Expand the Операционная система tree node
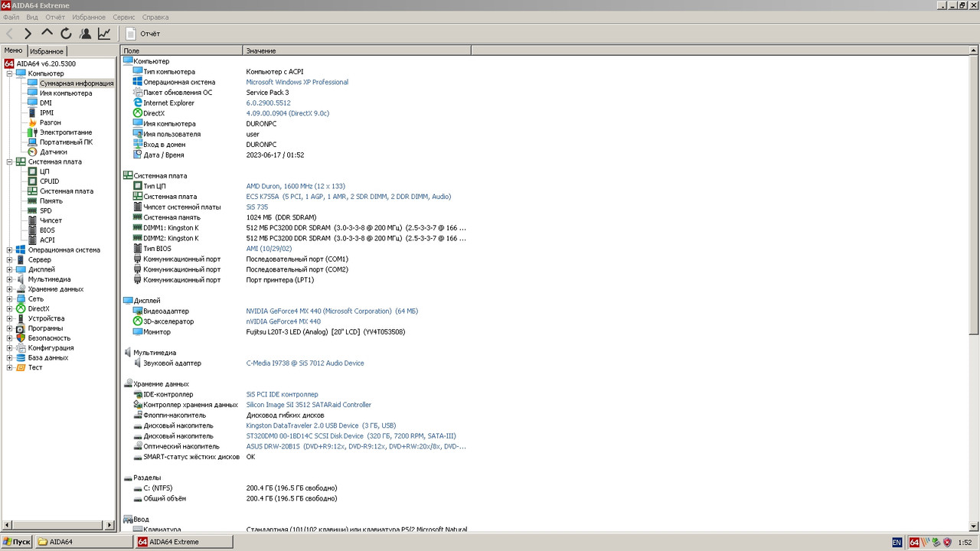This screenshot has height=551, width=980. click(x=9, y=249)
